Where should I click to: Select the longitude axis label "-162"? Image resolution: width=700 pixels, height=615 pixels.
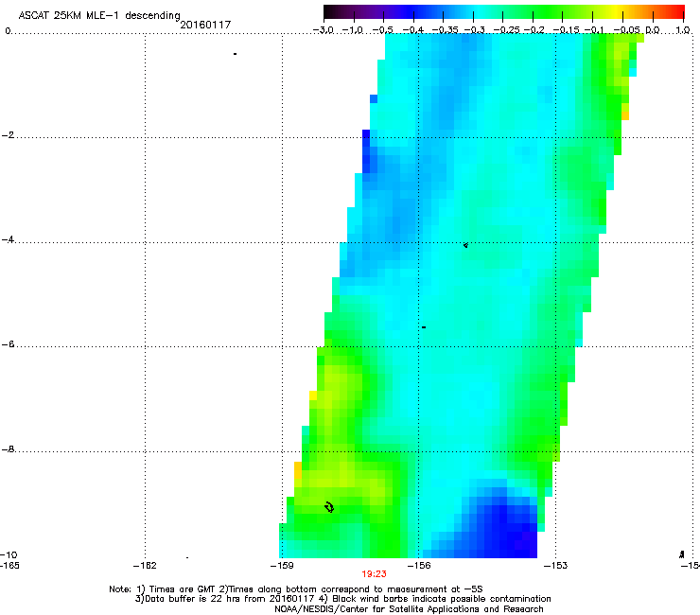145,566
